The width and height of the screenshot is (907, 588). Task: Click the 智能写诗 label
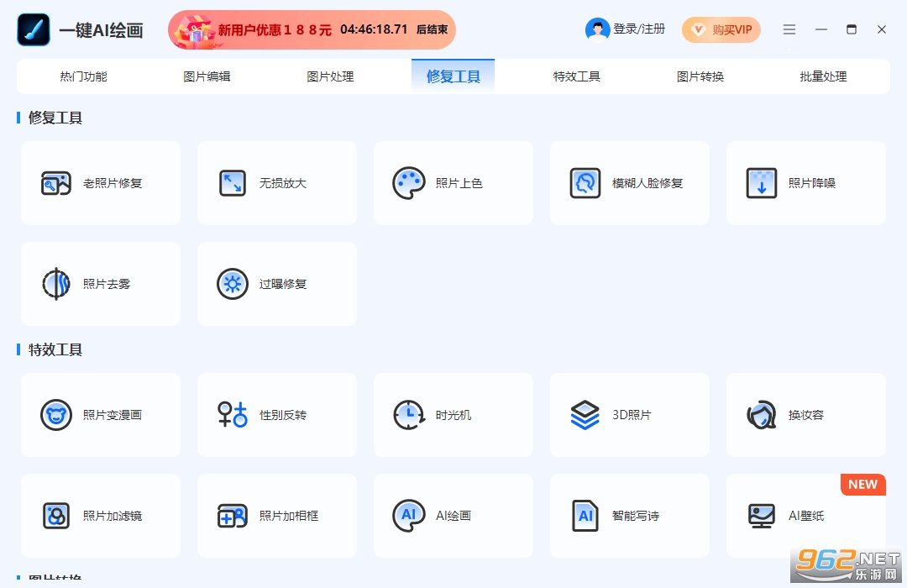[636, 516]
